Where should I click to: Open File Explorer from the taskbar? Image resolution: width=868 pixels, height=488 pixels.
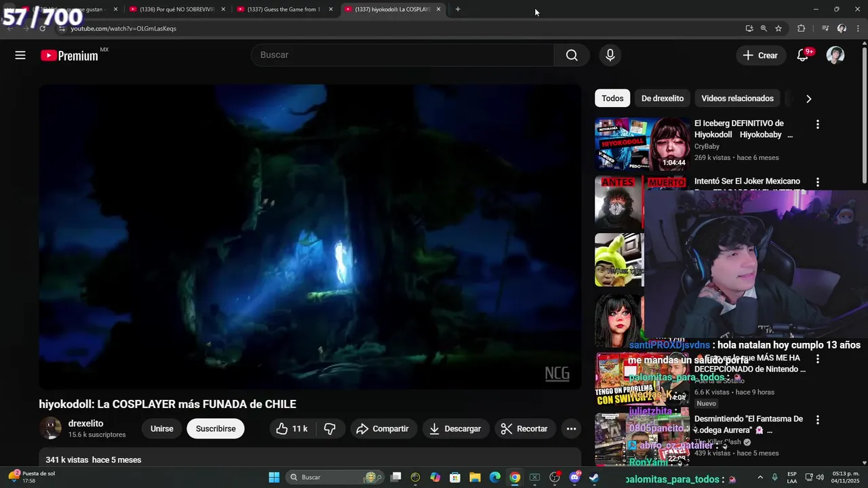coord(475,477)
